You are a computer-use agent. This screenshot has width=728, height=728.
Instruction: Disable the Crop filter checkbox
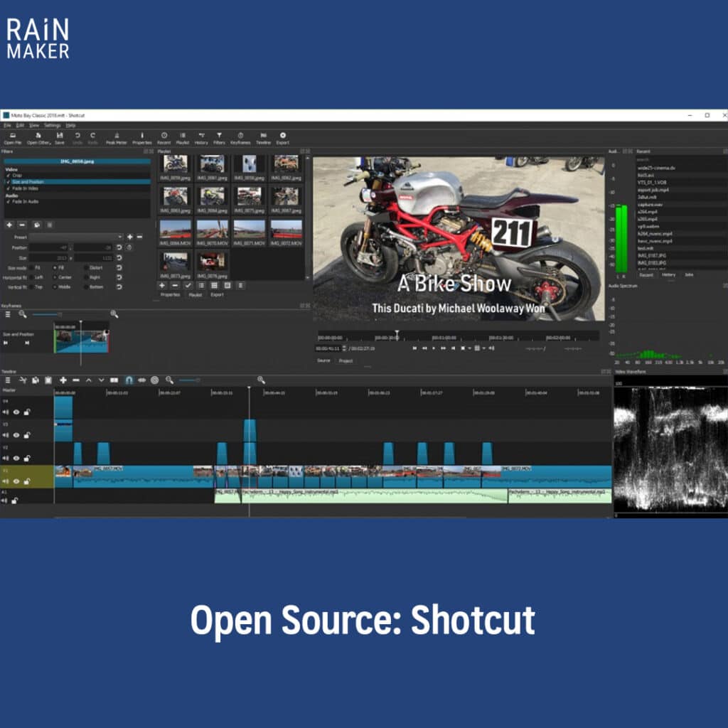(7, 176)
